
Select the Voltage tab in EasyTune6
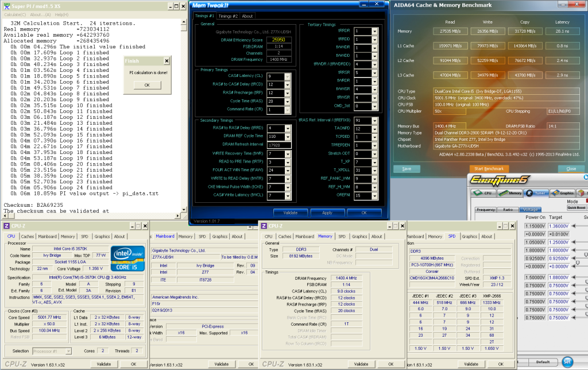530,209
